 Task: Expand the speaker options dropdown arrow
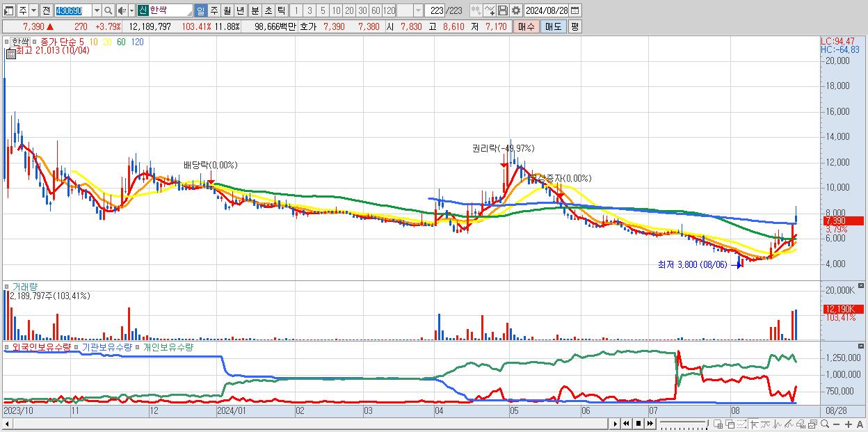(131, 10)
